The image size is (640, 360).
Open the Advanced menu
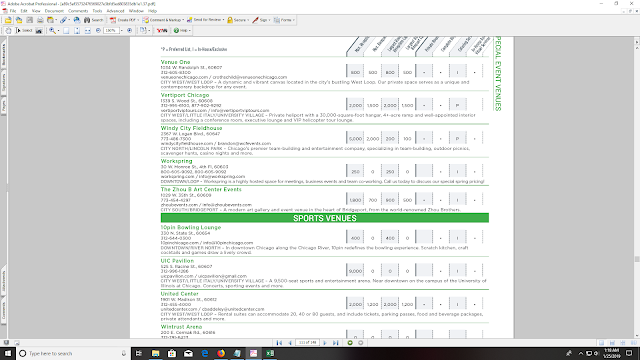click(x=115, y=11)
